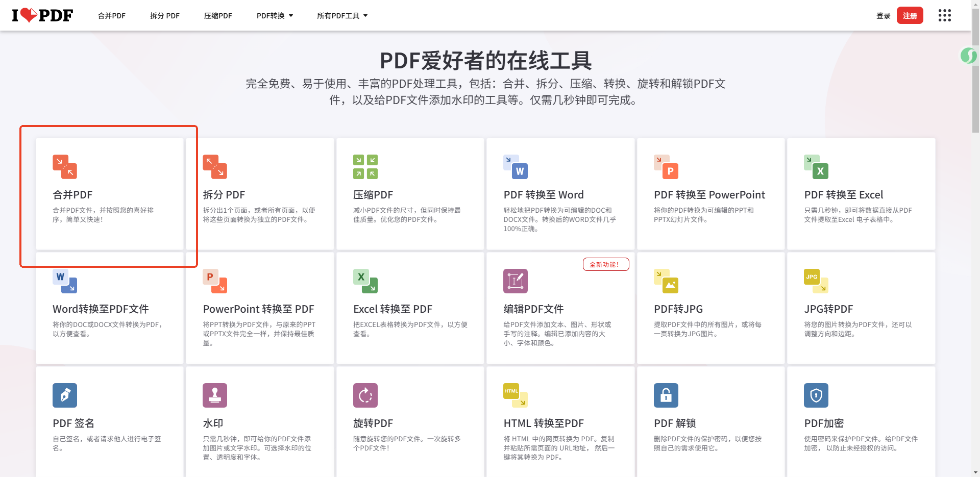
Task: Click the PDF 转换至 PowerPoint card icon
Action: tap(666, 167)
